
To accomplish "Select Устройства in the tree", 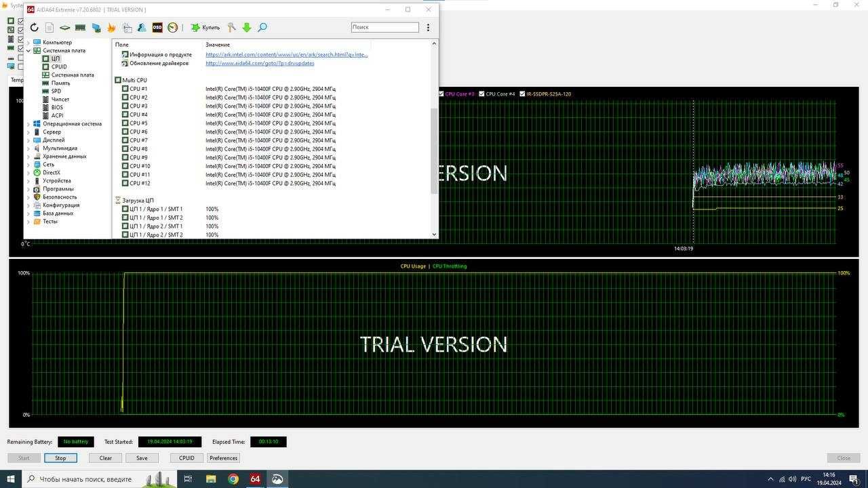I will click(x=57, y=180).
